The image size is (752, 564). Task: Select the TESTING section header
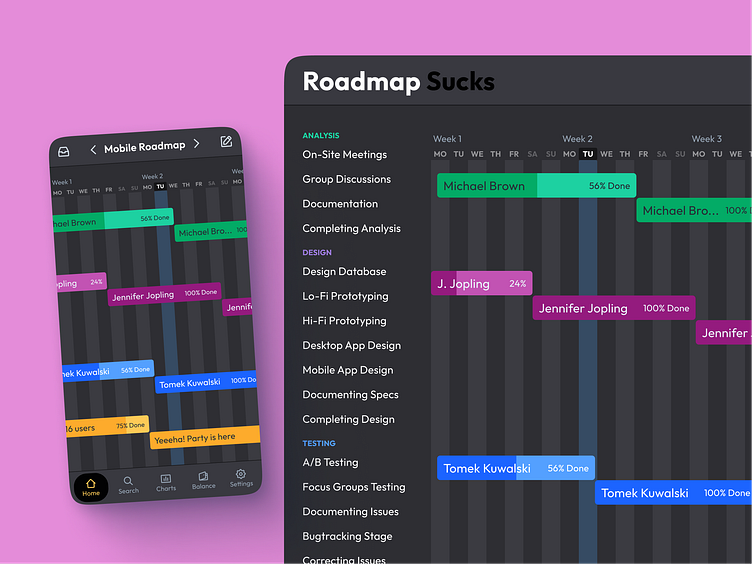[x=319, y=443]
